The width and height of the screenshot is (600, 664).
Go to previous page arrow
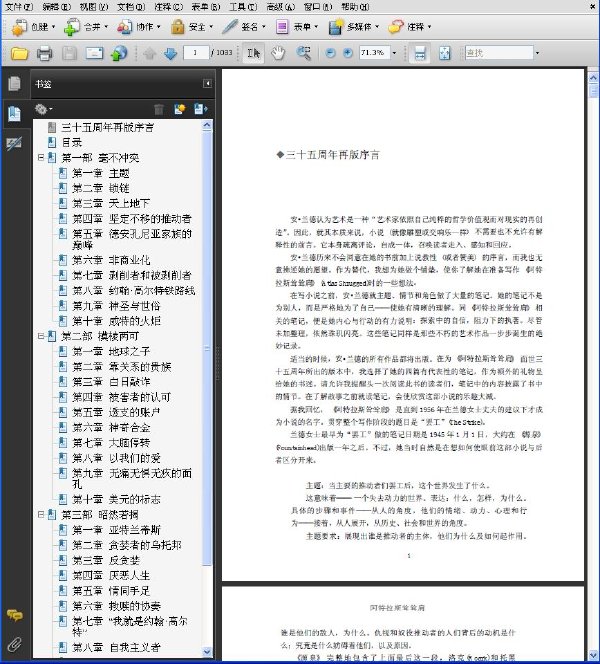149,53
